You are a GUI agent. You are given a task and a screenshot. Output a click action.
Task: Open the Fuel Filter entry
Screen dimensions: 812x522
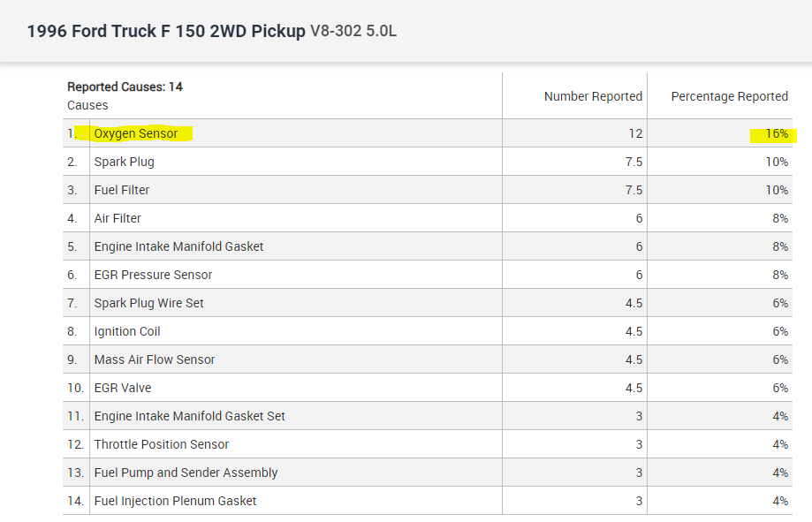pyautogui.click(x=122, y=190)
